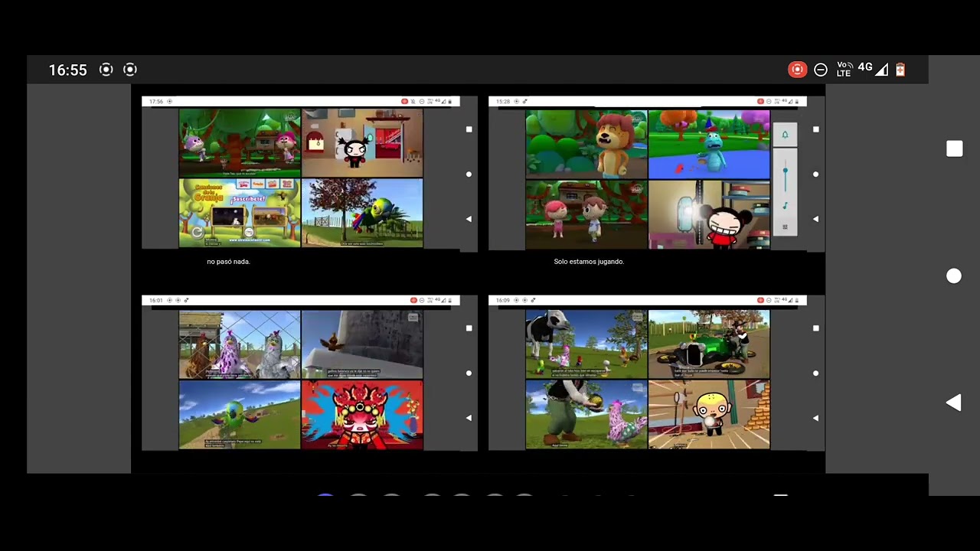Image resolution: width=980 pixels, height=551 pixels.
Task: Open the crying lion video
Action: click(x=586, y=143)
